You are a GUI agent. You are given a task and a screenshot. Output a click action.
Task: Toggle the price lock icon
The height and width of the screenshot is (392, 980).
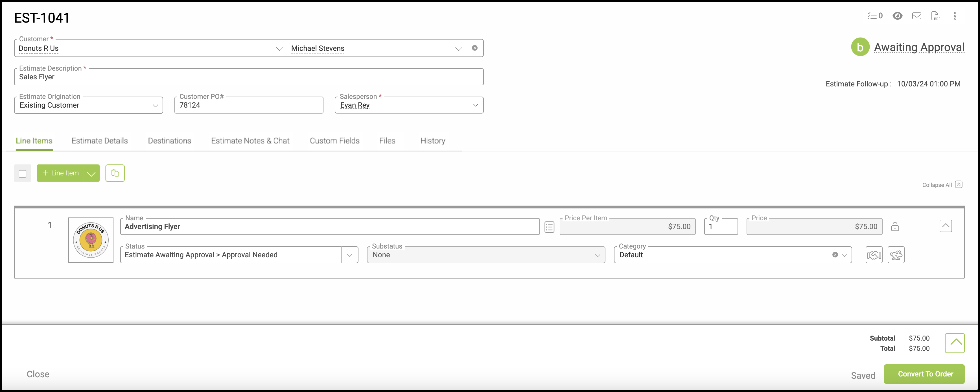(895, 227)
